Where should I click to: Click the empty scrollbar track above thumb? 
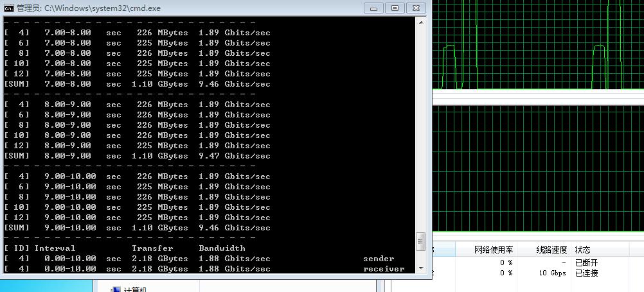[x=421, y=128]
